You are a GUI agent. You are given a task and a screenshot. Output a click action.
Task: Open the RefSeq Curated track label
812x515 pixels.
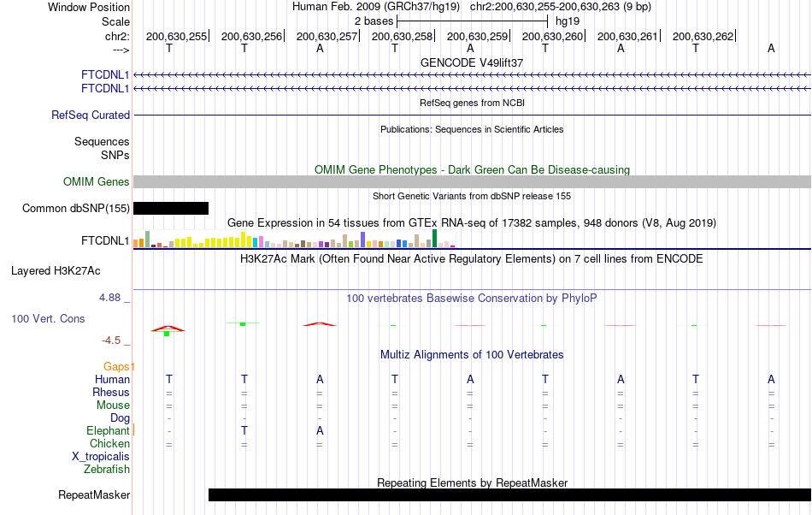91,115
